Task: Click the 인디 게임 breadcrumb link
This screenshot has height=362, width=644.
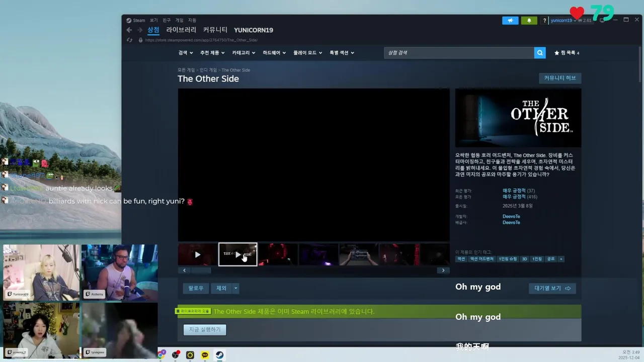Action: click(208, 70)
